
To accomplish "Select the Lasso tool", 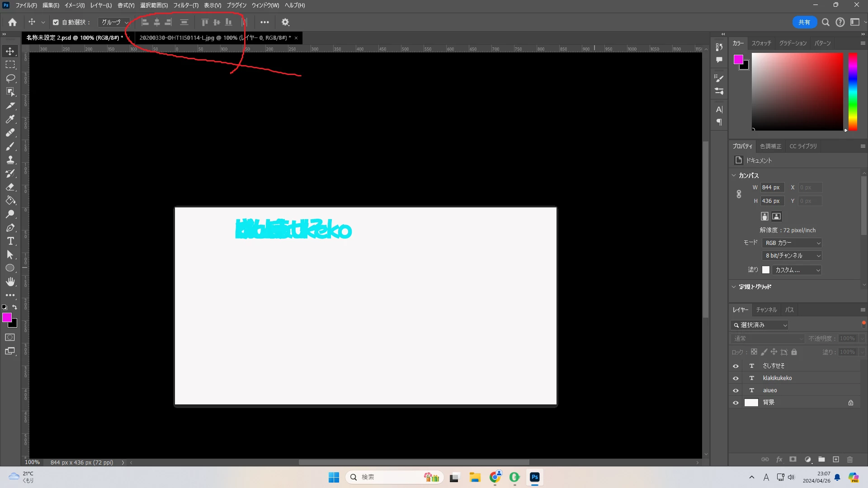I will [x=10, y=78].
